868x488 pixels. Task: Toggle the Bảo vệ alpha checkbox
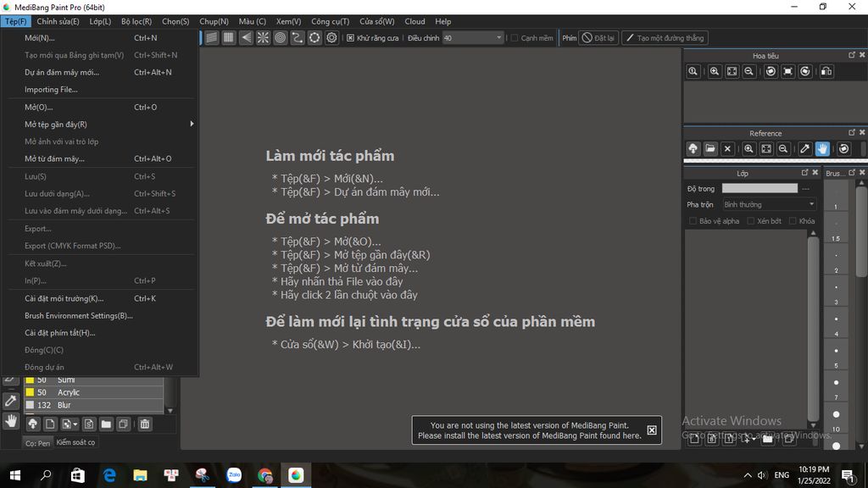(x=693, y=221)
